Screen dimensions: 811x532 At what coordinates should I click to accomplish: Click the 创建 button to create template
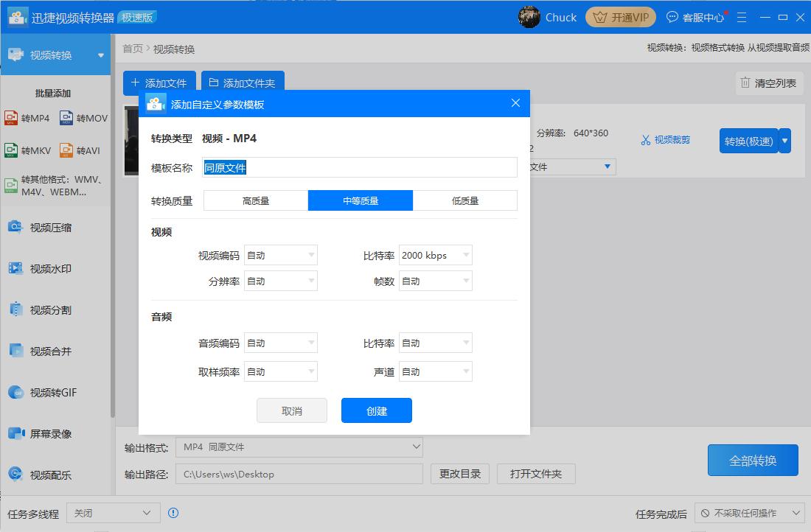coord(376,410)
